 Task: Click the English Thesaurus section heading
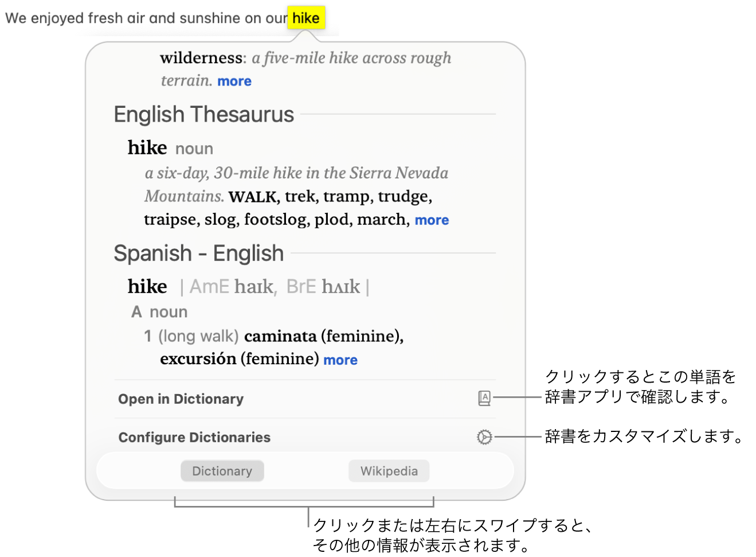click(203, 115)
